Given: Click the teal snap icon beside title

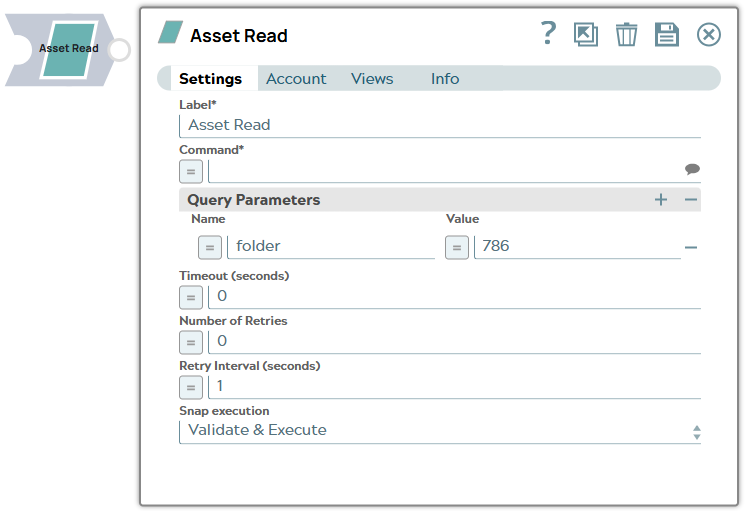Looking at the screenshot, I should [x=170, y=32].
